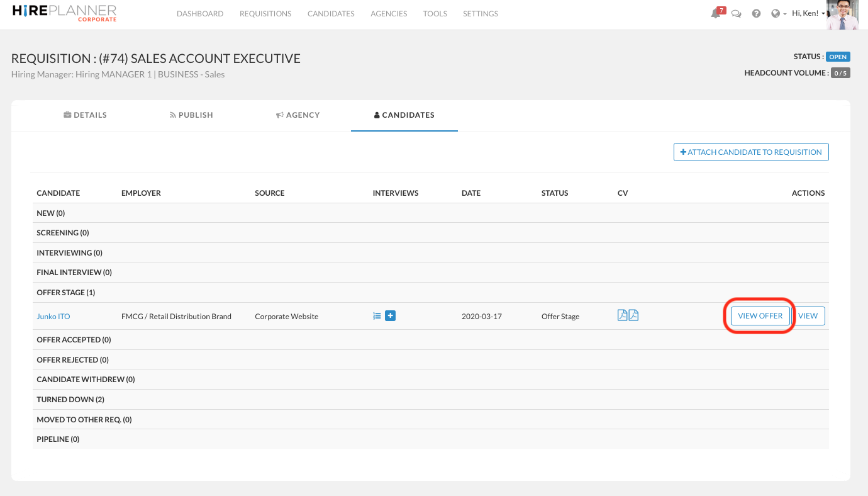Go to Dashboard in the navigation
The width and height of the screenshot is (868, 496).
coord(200,14)
